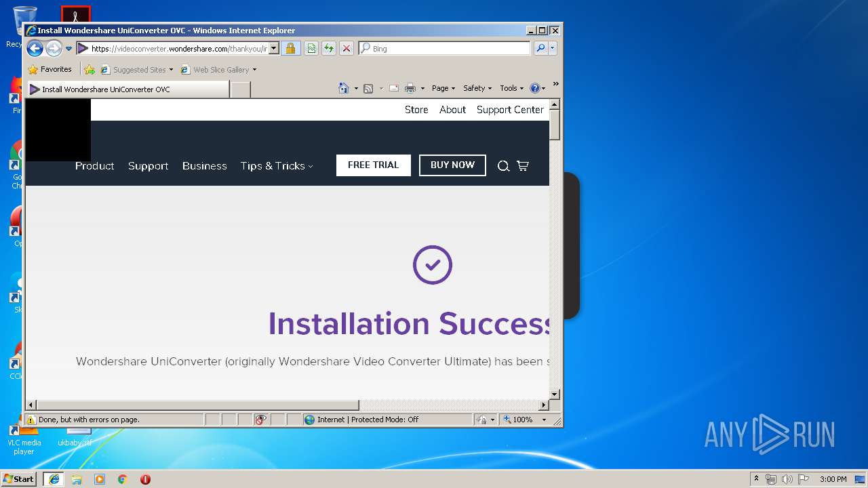Click the 3:00 PM taskbar clock
Image resolution: width=868 pixels, height=488 pixels.
[x=833, y=479]
